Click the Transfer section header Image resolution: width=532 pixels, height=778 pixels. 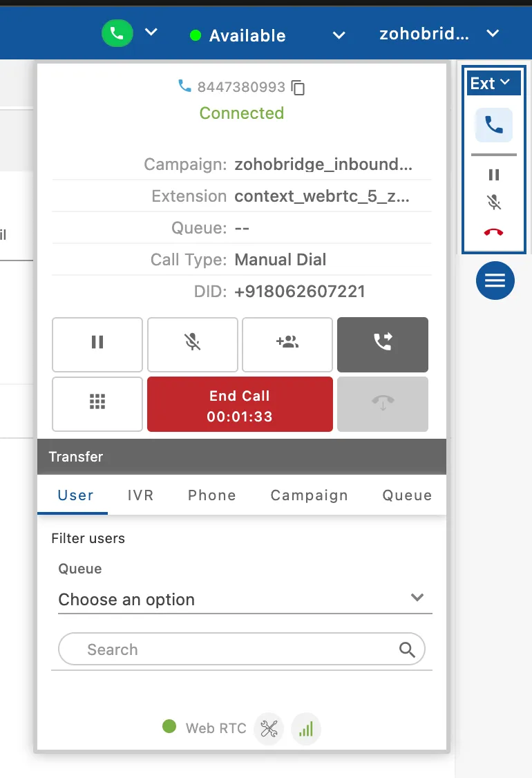point(242,457)
